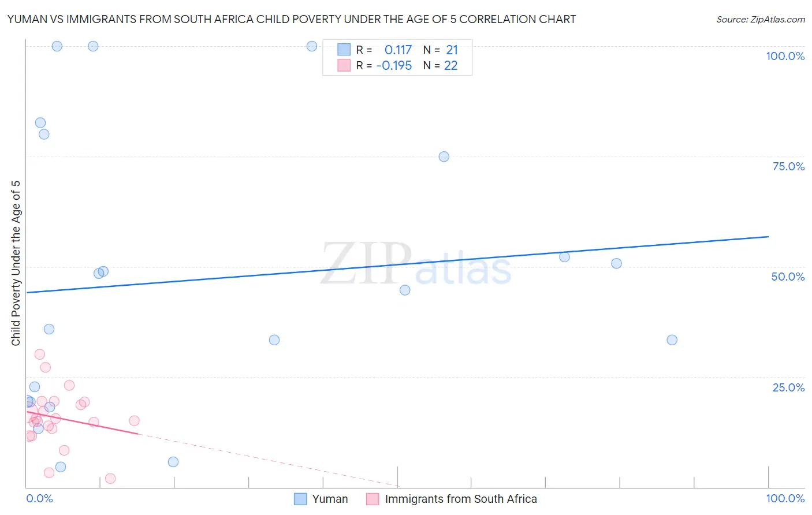Screen dimensions: 812x515
Task: Click the R = -0.195 correlation value
Action: click(394, 65)
